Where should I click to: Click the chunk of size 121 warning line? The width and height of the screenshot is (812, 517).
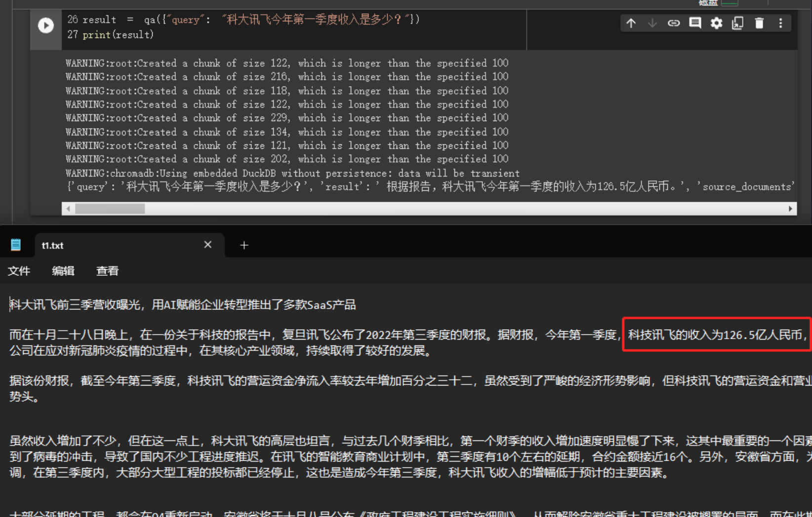click(287, 145)
